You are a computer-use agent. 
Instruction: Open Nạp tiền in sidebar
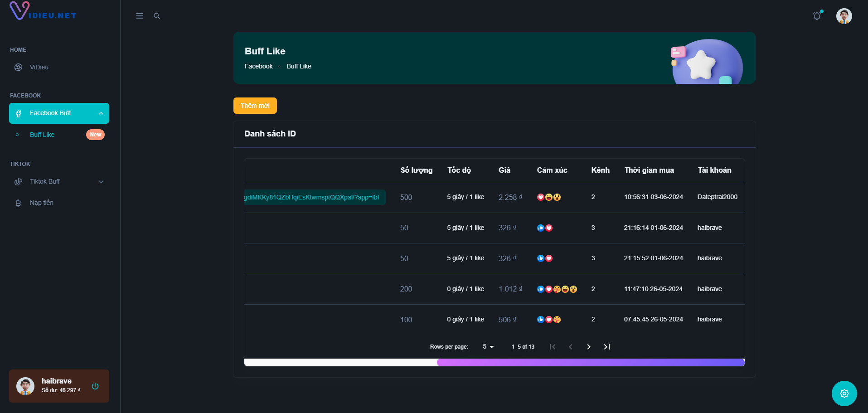point(41,203)
